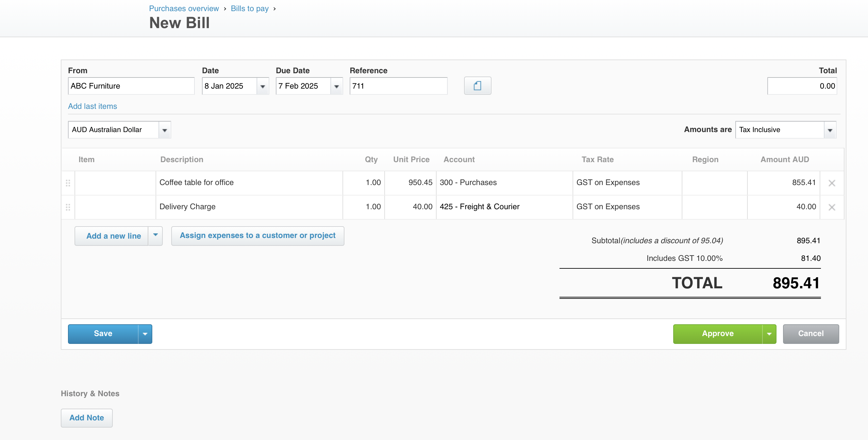868x440 pixels.
Task: Click the Add last items link
Action: click(x=92, y=106)
